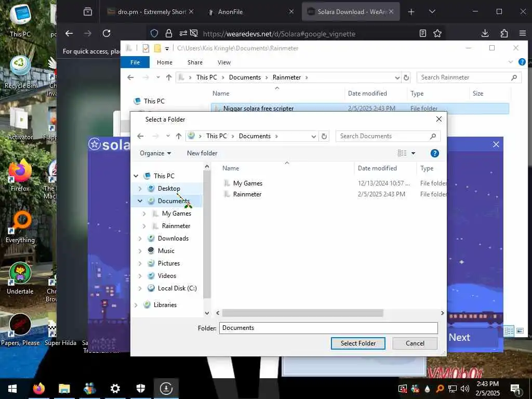Screen dimensions: 532x399
Task: Click the help icon in folder dialog
Action: pos(434,153)
